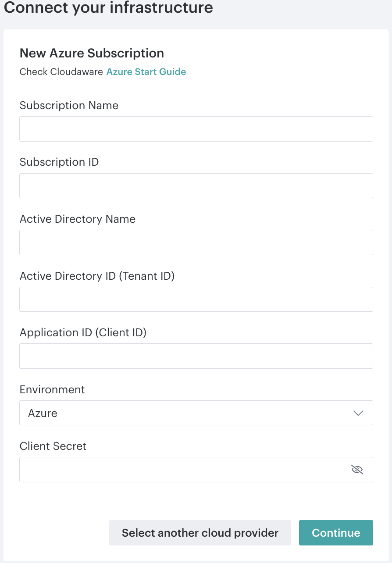Focus the Subscription ID input field
The image size is (392, 563).
196,185
